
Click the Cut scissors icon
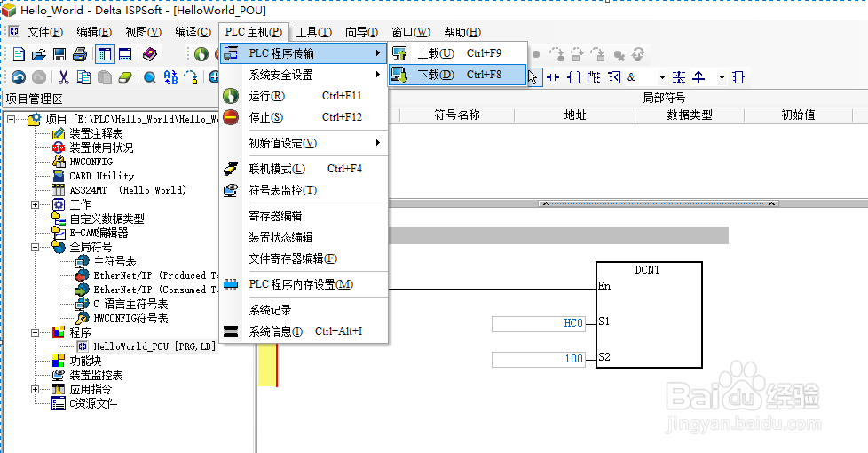point(64,77)
